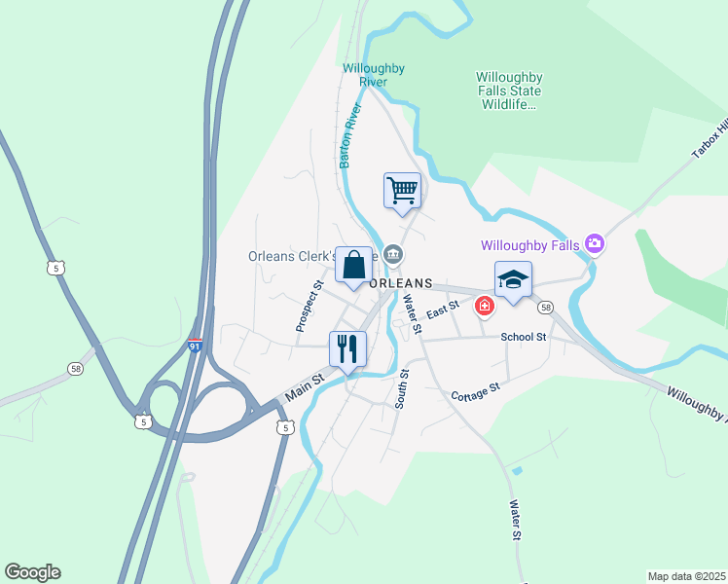Open the Orleans Clerk's Office building icon

point(393,255)
